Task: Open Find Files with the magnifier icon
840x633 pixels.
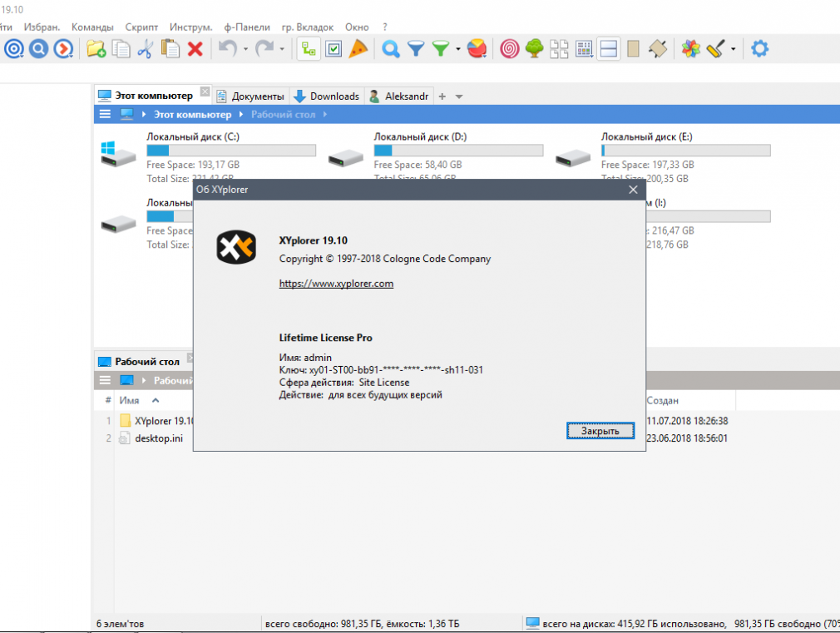Action: point(391,49)
